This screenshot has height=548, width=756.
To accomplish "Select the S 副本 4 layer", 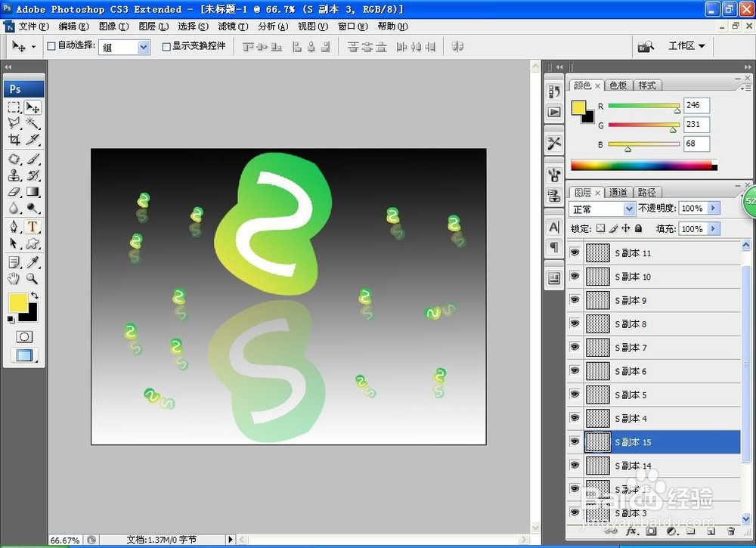I will 662,418.
